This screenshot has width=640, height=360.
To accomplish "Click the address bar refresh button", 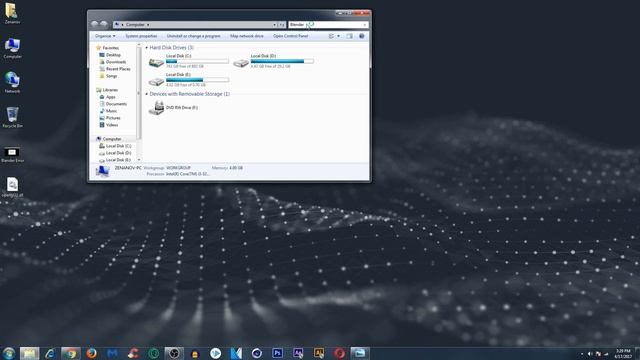I will pos(282,25).
